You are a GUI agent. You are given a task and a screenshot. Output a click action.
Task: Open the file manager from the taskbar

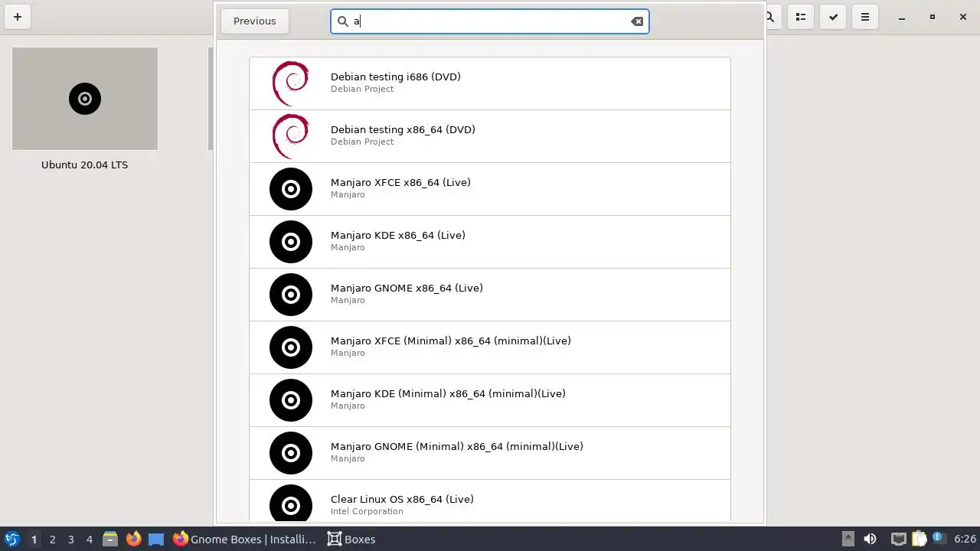[x=110, y=539]
